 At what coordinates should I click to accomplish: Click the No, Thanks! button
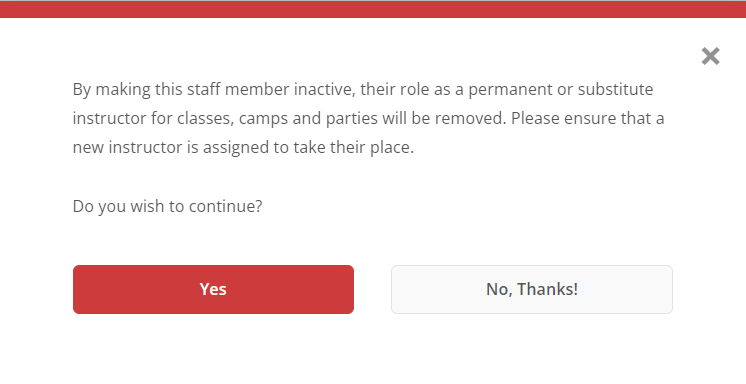pyautogui.click(x=532, y=289)
